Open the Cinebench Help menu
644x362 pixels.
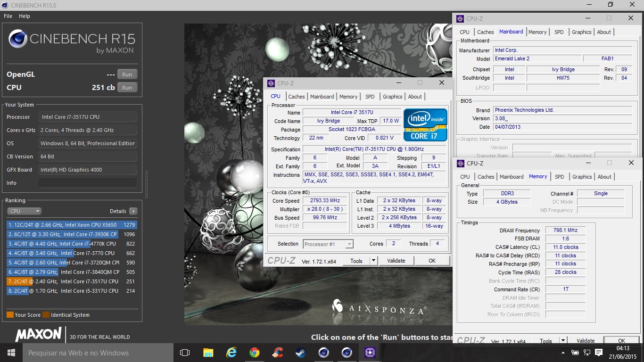click(25, 16)
